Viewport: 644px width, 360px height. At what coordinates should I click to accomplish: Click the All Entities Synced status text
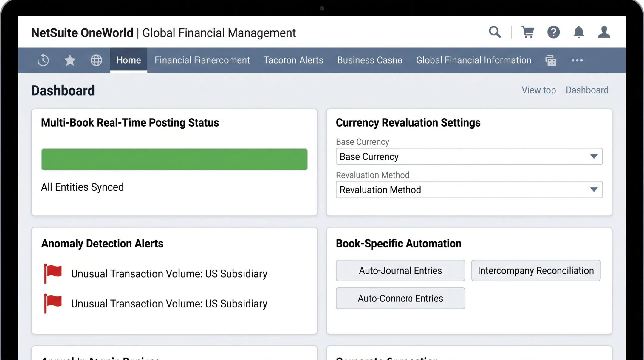[82, 187]
